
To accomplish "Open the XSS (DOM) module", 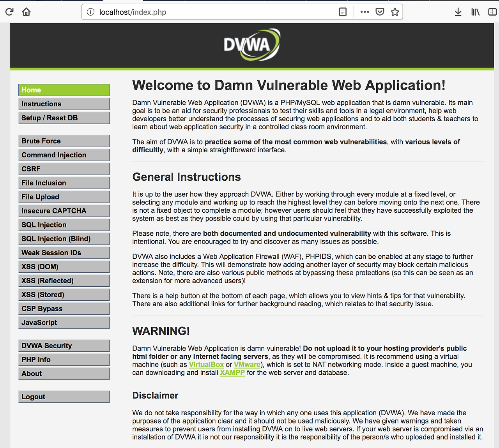I will [x=64, y=267].
